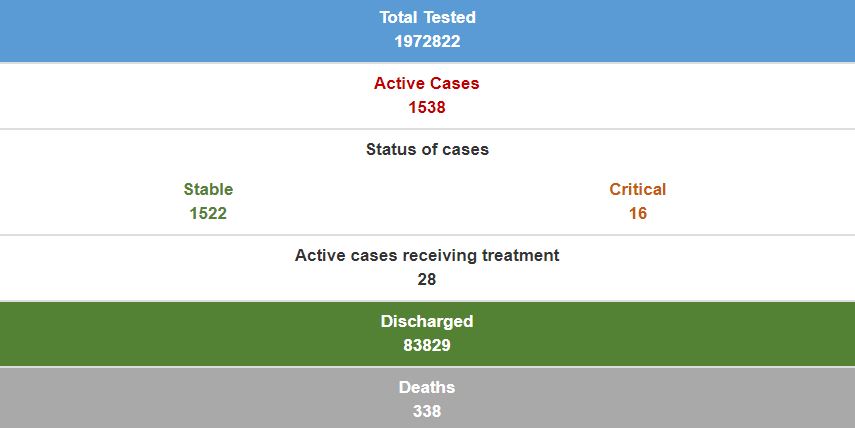Click the Status of cases heading
The width and height of the screenshot is (855, 428).
point(427,149)
